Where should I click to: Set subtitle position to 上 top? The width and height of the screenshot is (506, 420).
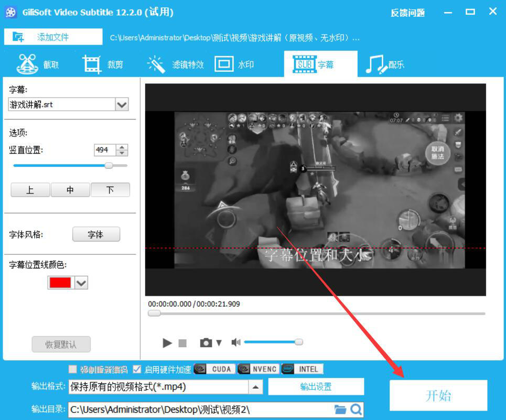coord(30,190)
